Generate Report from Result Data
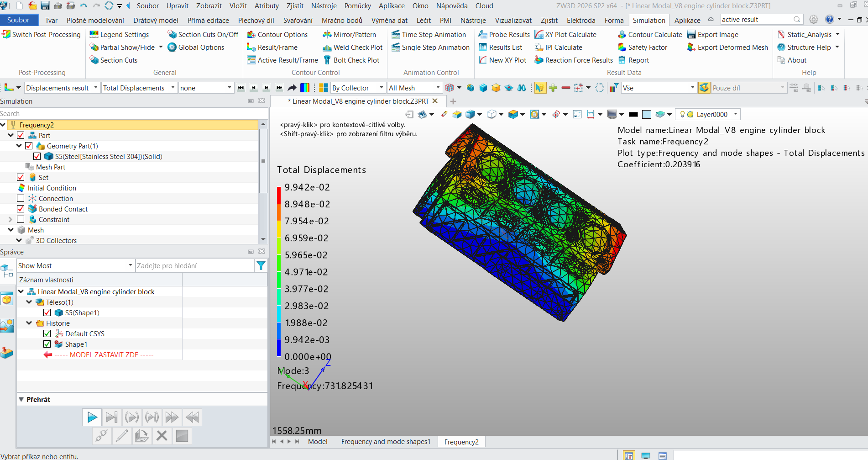The image size is (868, 460). [633, 60]
